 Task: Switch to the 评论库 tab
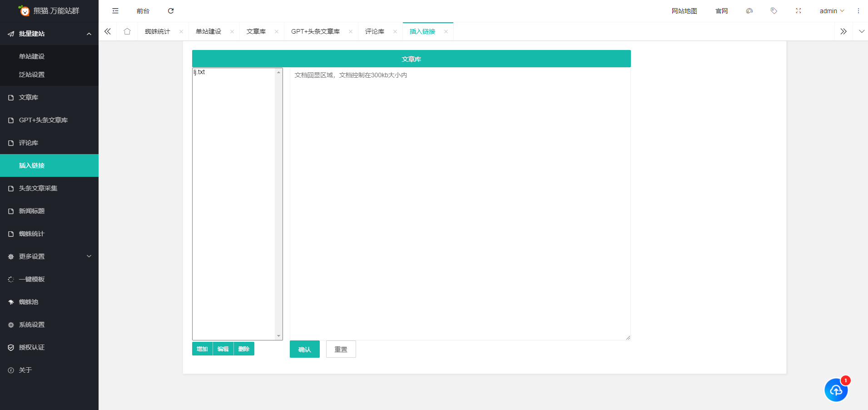375,31
